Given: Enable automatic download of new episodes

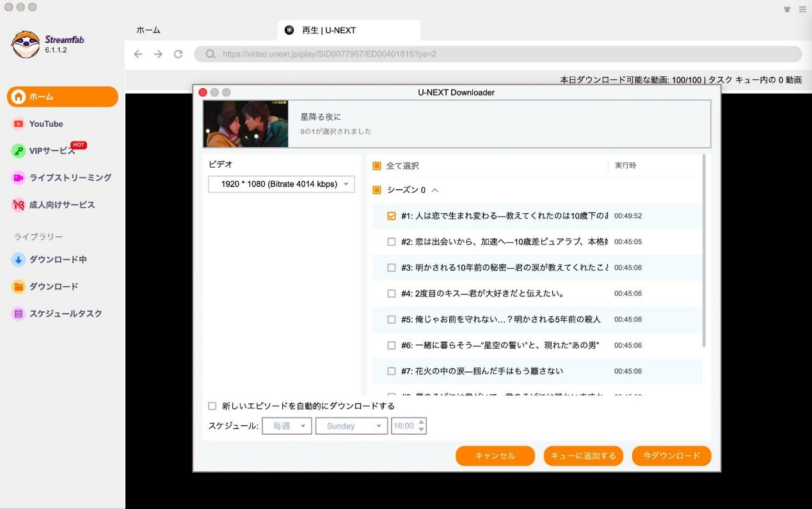Looking at the screenshot, I should (x=212, y=405).
